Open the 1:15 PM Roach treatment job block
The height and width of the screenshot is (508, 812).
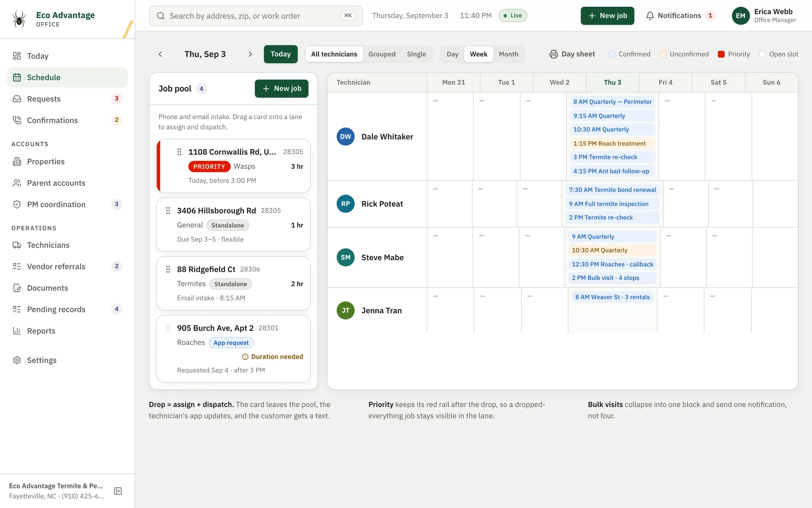pos(612,143)
